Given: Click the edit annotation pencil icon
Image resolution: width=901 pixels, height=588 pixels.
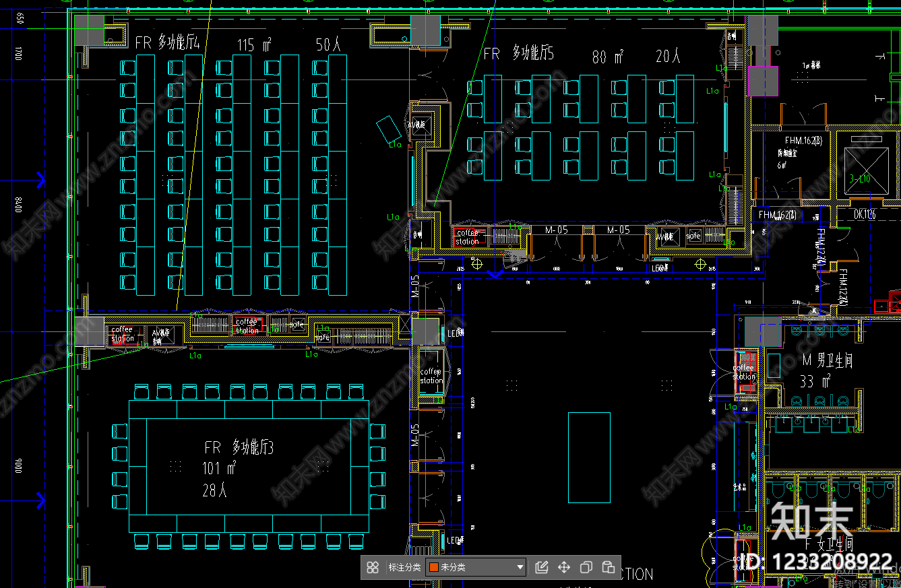Looking at the screenshot, I should pos(541,567).
